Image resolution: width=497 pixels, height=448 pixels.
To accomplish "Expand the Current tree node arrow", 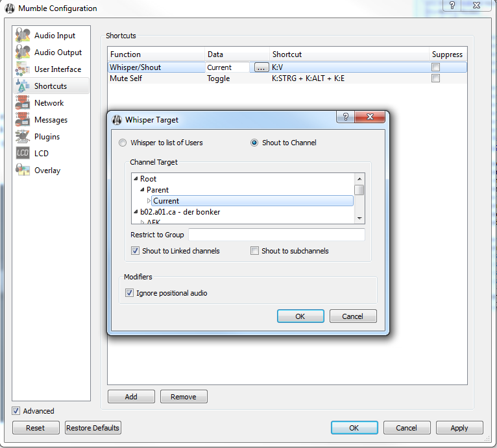I will [x=149, y=200].
